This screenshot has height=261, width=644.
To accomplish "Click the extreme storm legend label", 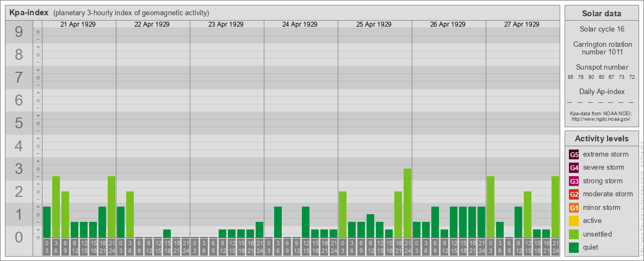I will [x=606, y=154].
